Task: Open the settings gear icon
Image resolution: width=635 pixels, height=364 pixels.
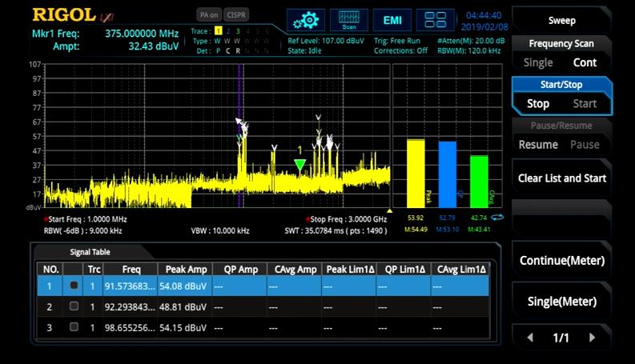Action: pos(306,19)
